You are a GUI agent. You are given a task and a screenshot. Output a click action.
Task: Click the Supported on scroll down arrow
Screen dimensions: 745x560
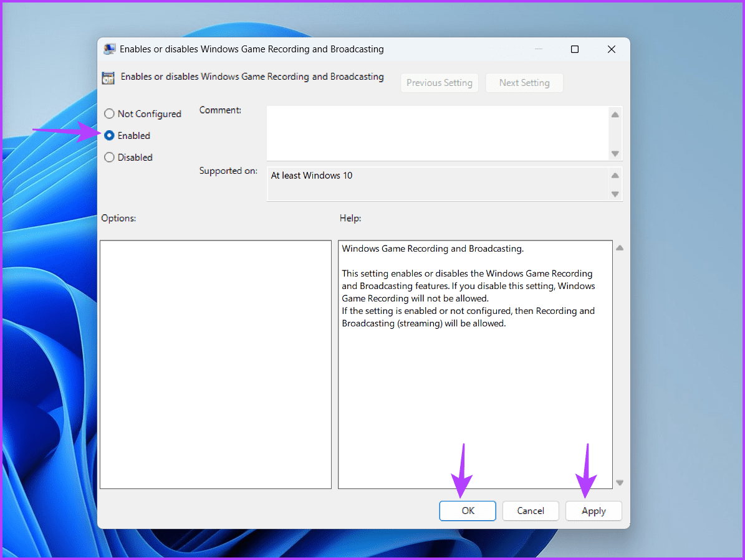(x=615, y=194)
